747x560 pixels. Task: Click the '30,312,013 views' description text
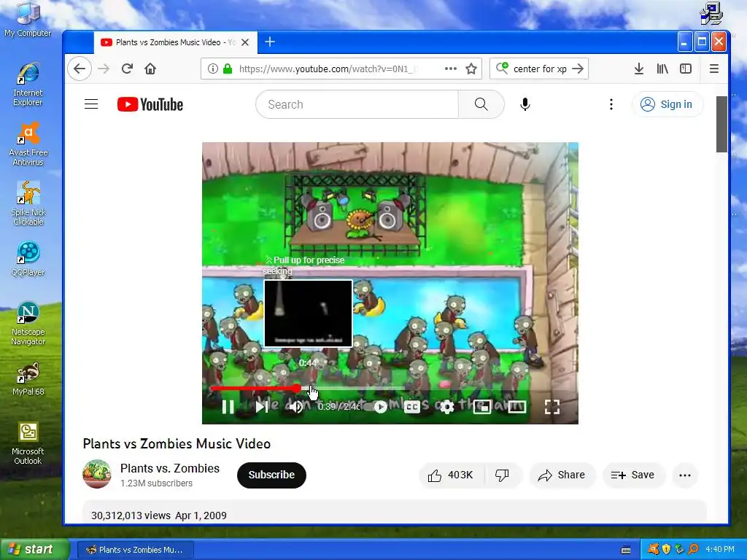(x=131, y=516)
